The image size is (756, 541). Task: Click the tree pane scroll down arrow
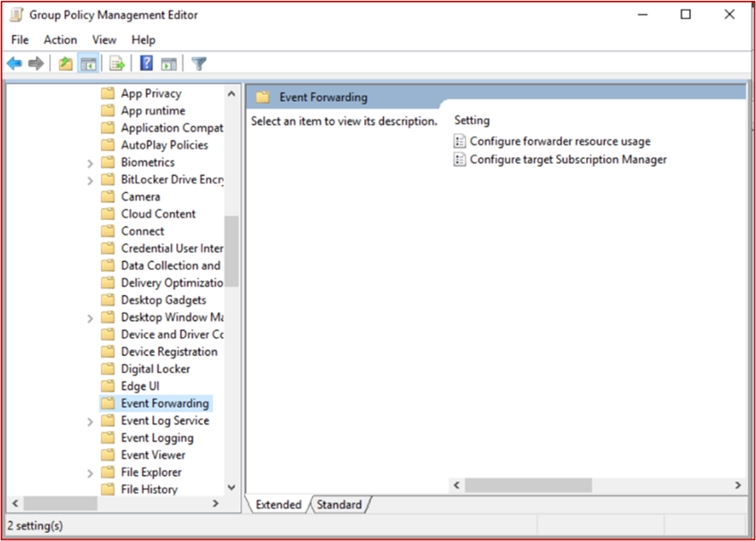232,487
